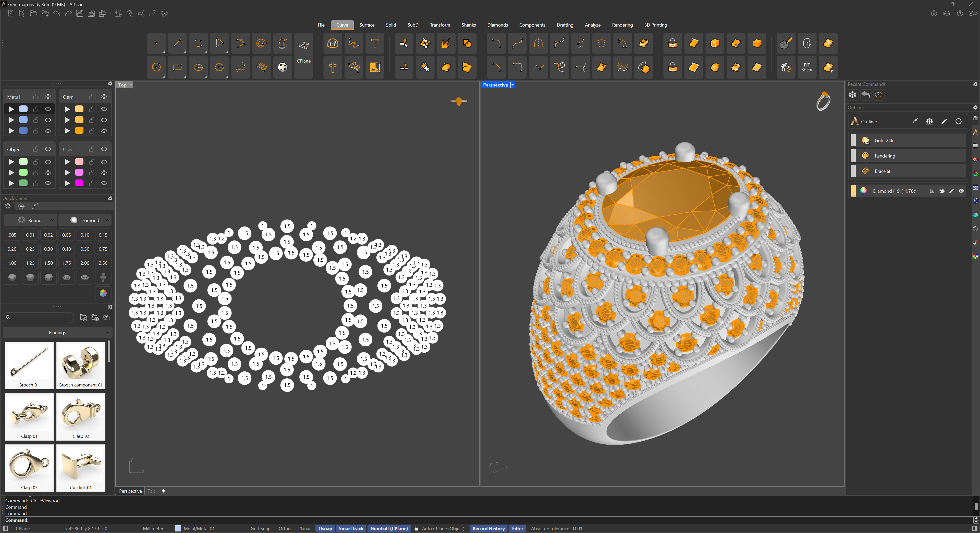
Task: Click the Save file icon
Action: tap(80, 13)
